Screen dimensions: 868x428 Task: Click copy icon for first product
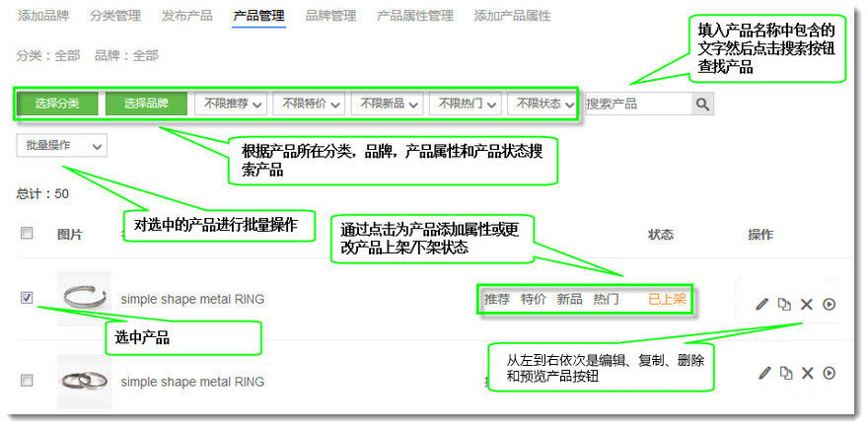[785, 304]
